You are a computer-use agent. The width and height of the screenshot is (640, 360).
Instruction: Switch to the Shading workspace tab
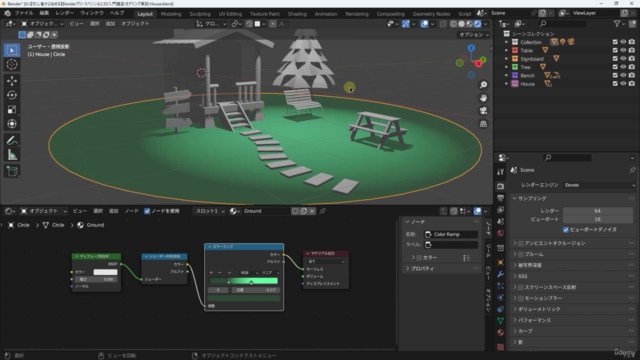tap(297, 14)
